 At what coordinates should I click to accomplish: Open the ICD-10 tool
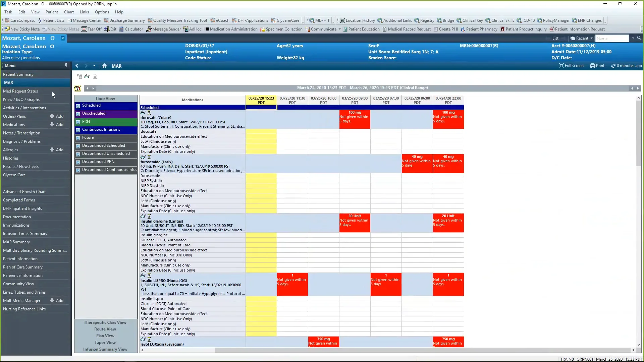pyautogui.click(x=526, y=20)
